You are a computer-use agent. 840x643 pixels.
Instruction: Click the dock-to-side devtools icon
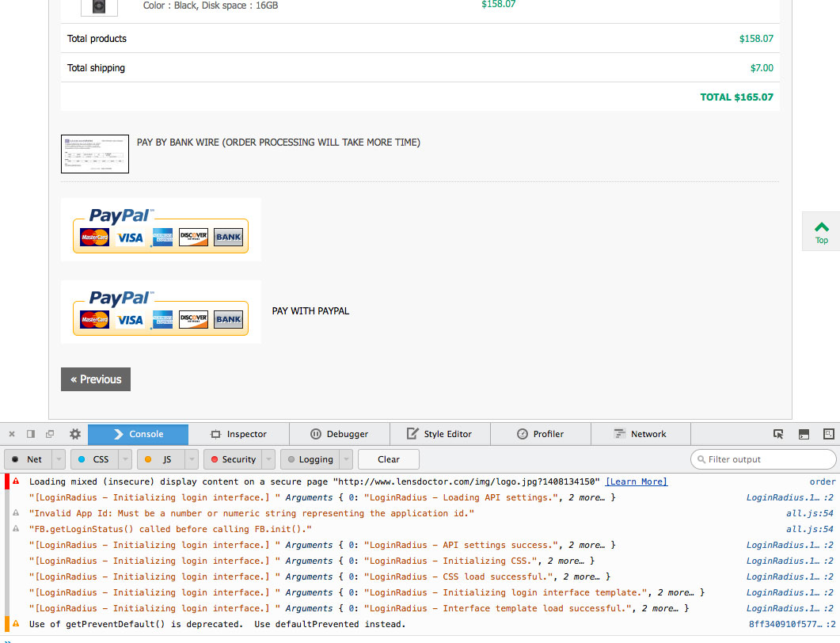(31, 434)
